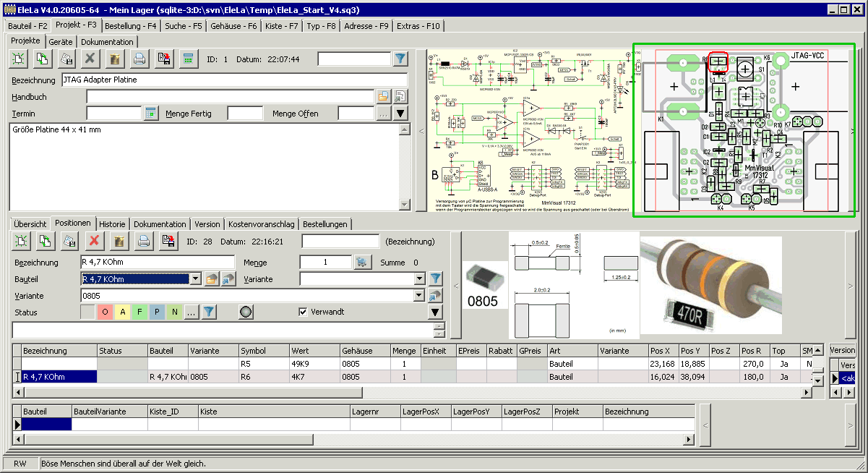Viewport: 868px width, 473px height.
Task: Select the red O status color swatch
Action: click(x=105, y=312)
